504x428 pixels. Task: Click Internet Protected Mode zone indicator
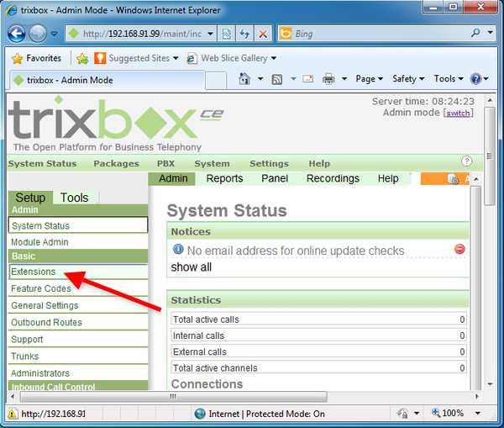pos(260,414)
